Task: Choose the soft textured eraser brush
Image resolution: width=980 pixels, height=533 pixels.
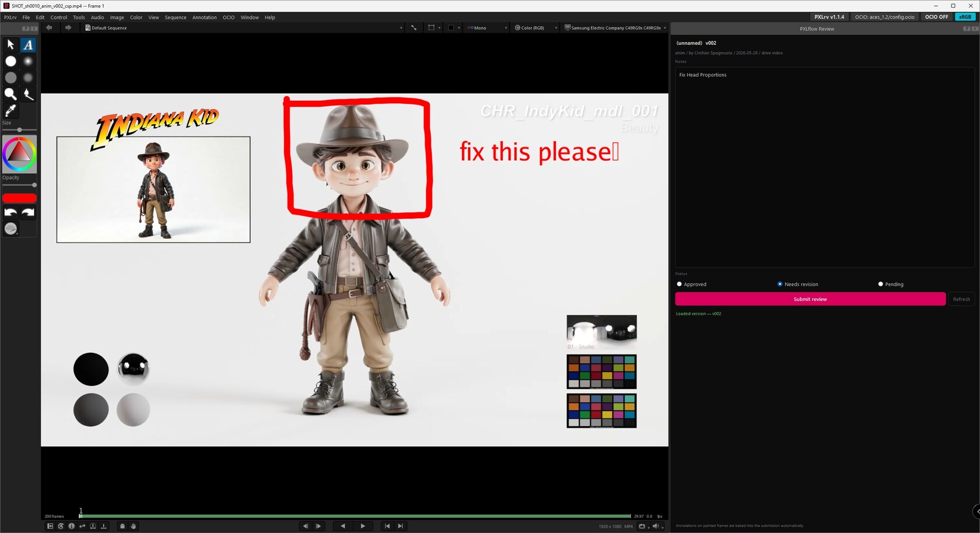Action: [28, 78]
